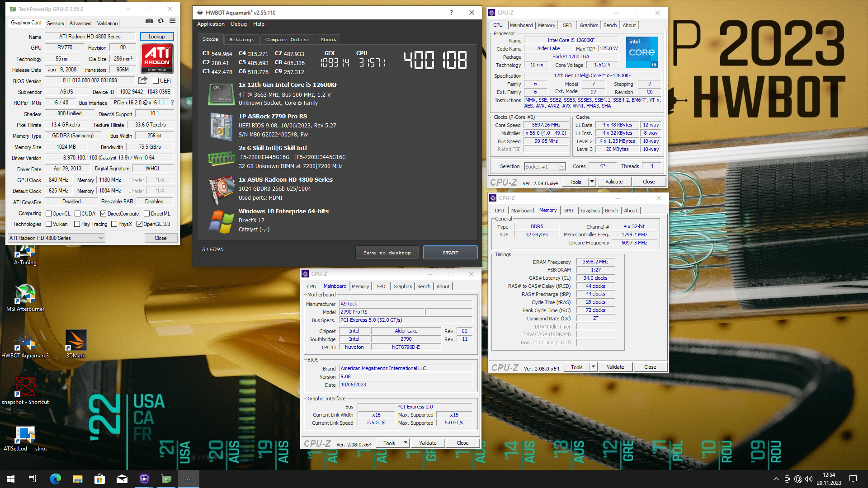Click the clock and date in taskbar
868x488 pixels.
829,479
